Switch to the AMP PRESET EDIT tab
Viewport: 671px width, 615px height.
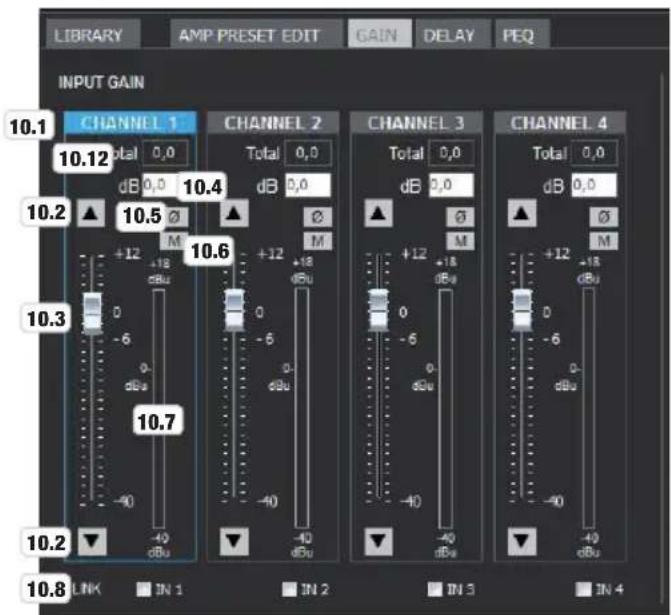256,34
